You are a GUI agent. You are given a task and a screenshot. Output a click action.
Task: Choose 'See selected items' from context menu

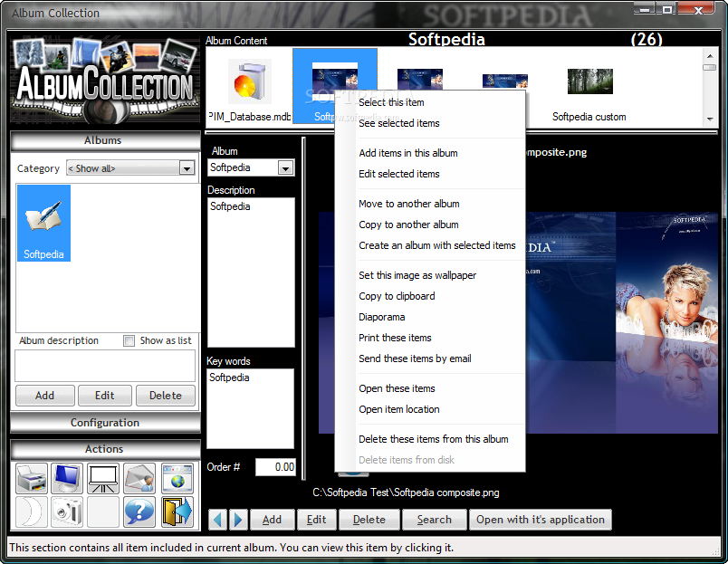coord(398,123)
